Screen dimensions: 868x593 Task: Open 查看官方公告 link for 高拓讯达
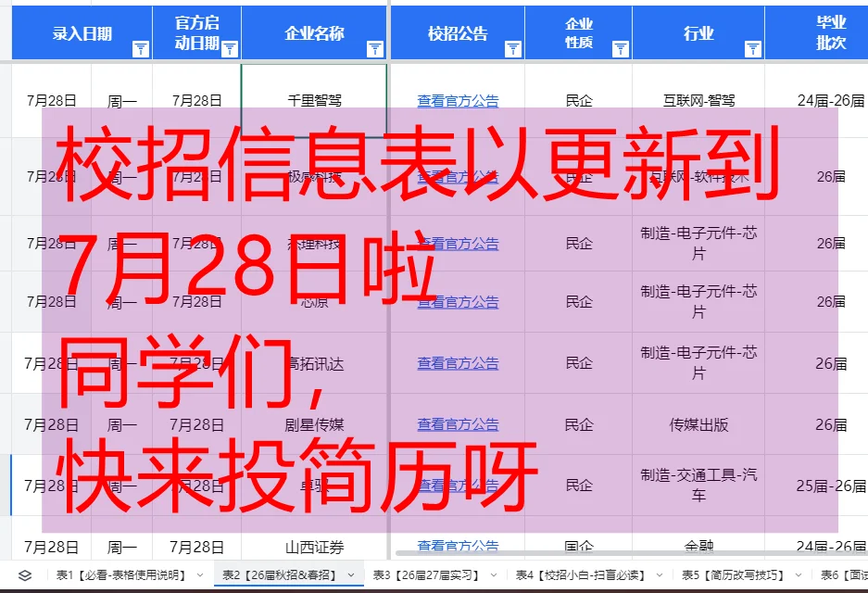coord(458,363)
